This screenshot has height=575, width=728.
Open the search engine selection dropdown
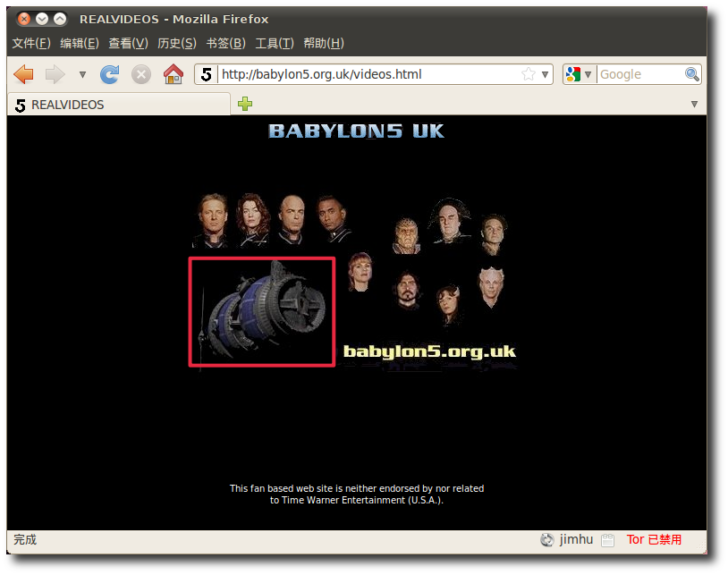[x=588, y=74]
